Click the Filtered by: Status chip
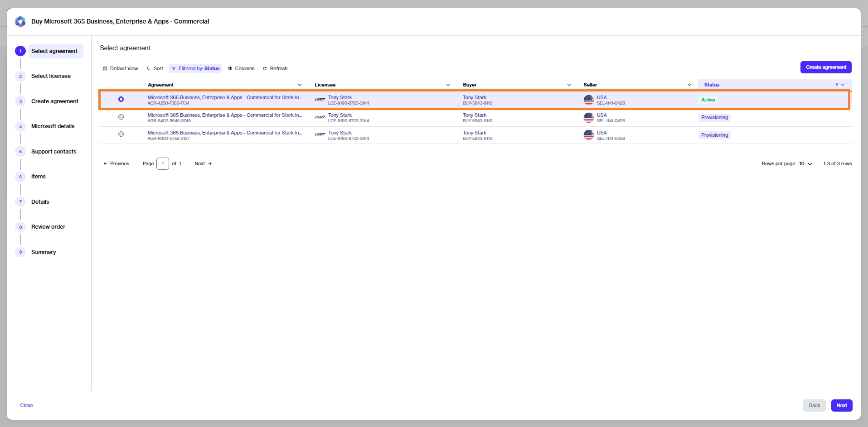The height and width of the screenshot is (427, 868). (195, 69)
